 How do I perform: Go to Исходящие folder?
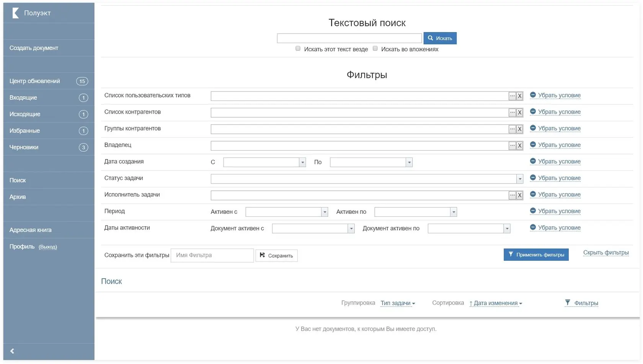tap(49, 114)
